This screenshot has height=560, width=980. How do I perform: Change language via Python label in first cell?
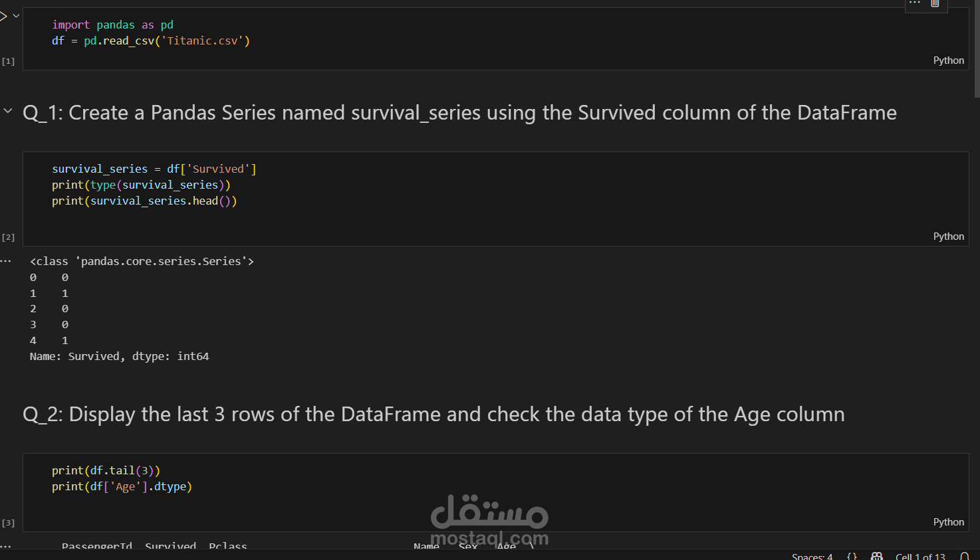coord(948,60)
